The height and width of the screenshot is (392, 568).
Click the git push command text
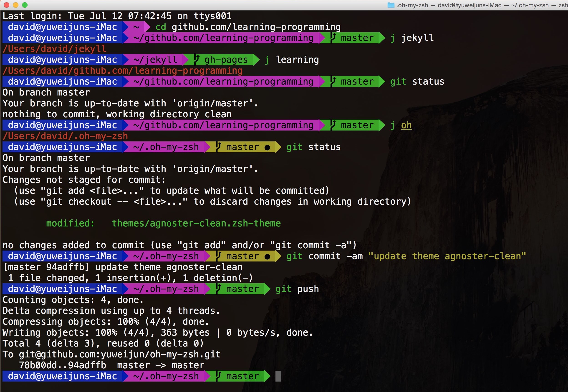[x=297, y=289]
